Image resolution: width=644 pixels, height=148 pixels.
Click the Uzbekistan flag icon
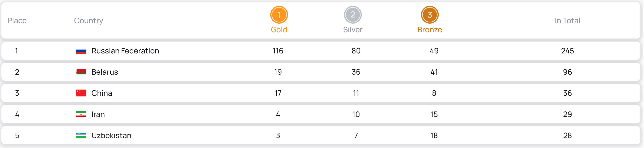point(81,135)
